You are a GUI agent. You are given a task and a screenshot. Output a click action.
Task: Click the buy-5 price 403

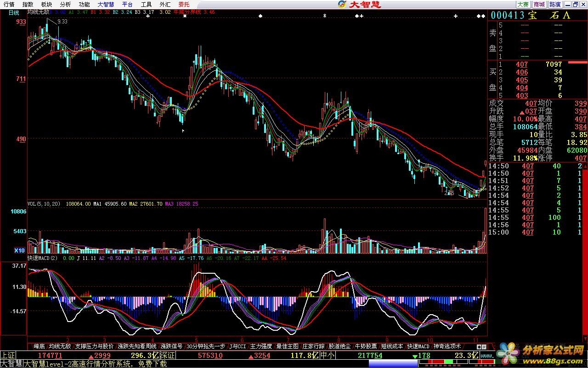coord(522,96)
